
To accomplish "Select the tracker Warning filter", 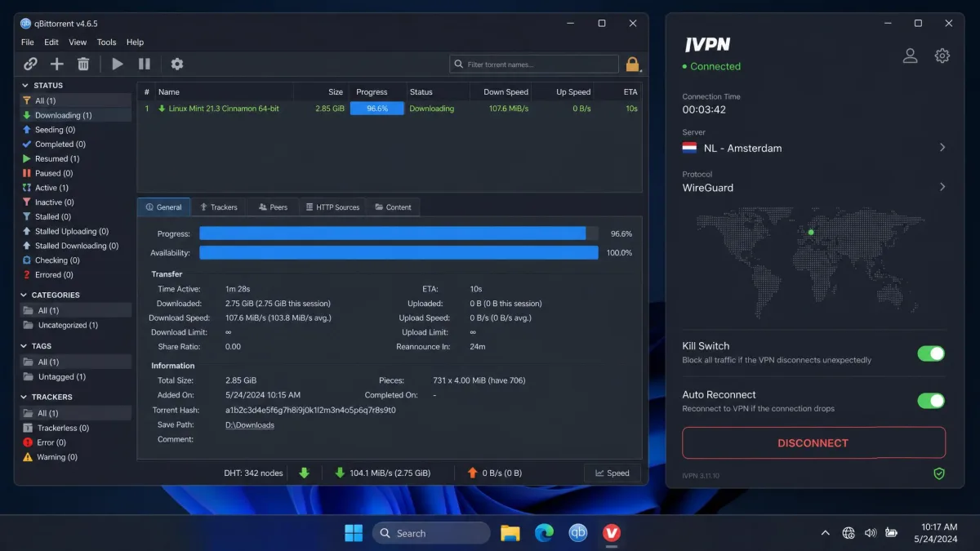I will pos(76,457).
